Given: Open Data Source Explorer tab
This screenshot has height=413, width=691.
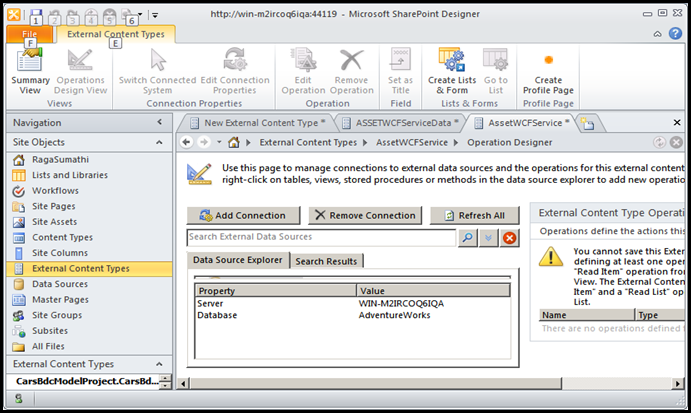Looking at the screenshot, I should [238, 260].
